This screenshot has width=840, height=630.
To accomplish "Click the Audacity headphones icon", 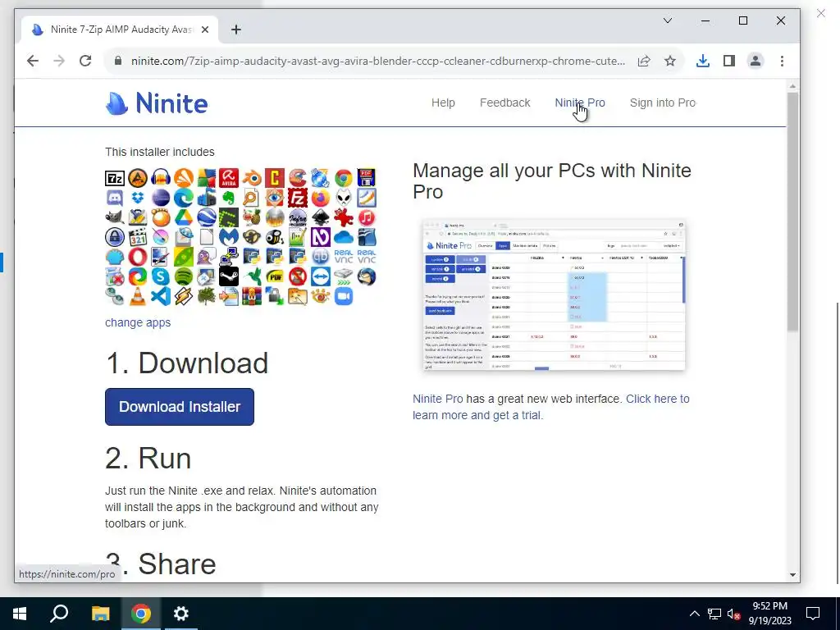I will tap(161, 178).
